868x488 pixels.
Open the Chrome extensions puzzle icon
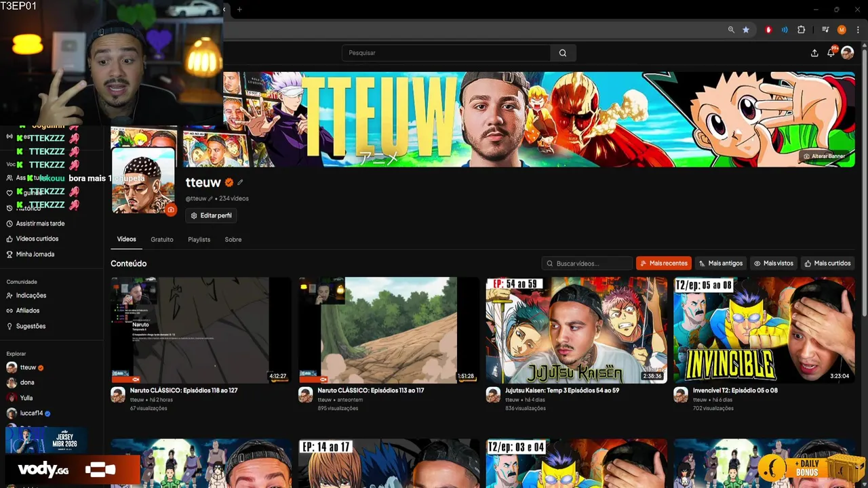(x=801, y=30)
